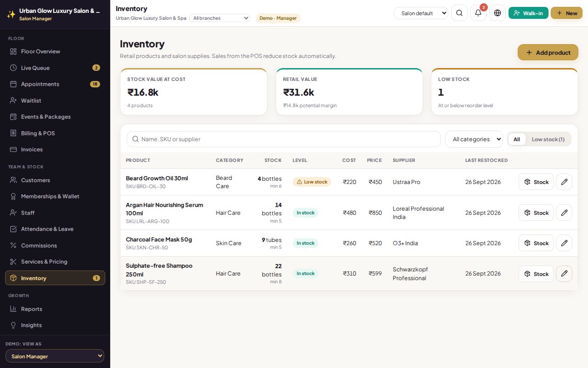Go to Live Queue in sidebar
588x368 pixels.
point(55,68)
